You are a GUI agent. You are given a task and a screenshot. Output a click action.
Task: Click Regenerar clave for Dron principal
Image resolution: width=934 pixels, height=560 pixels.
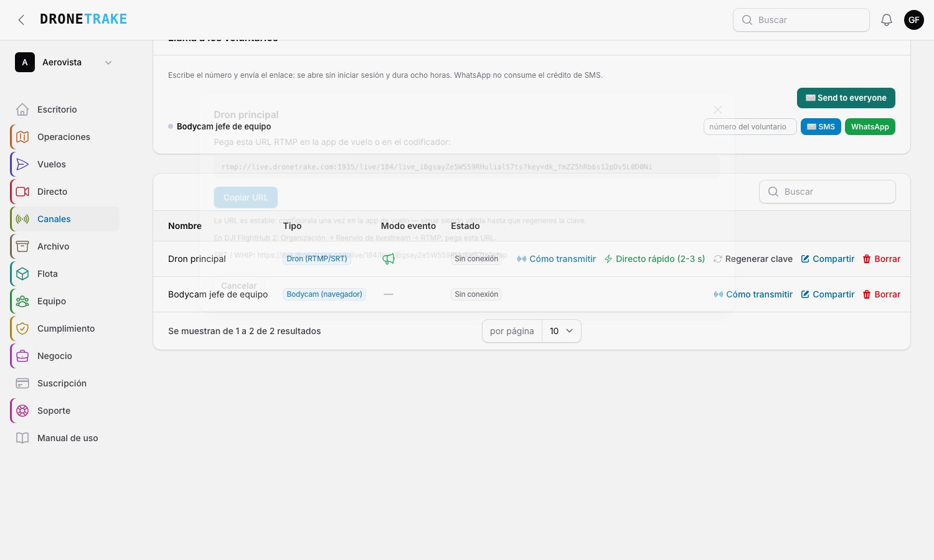753,259
